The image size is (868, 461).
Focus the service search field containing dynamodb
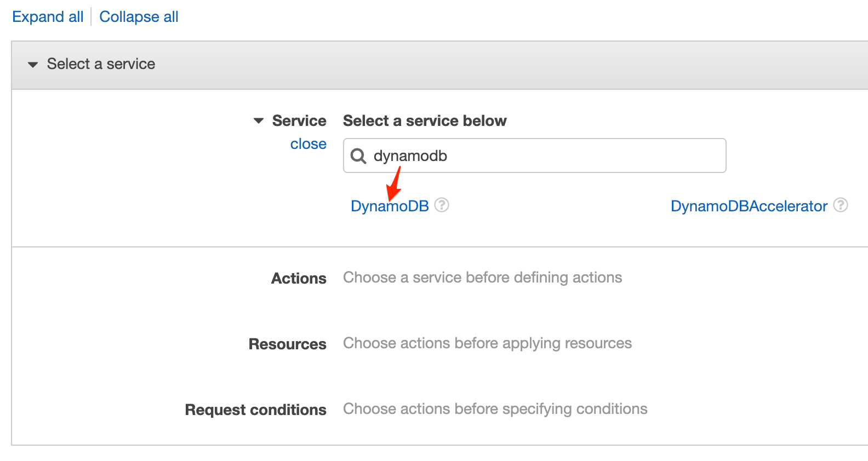pyautogui.click(x=535, y=155)
